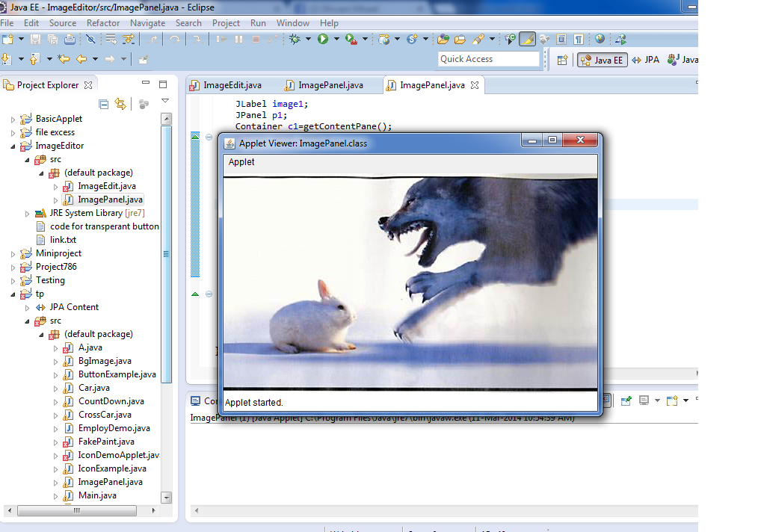Viewport: 761px width, 532px height.
Task: Select link.txt in Project Explorer
Action: pyautogui.click(x=63, y=240)
